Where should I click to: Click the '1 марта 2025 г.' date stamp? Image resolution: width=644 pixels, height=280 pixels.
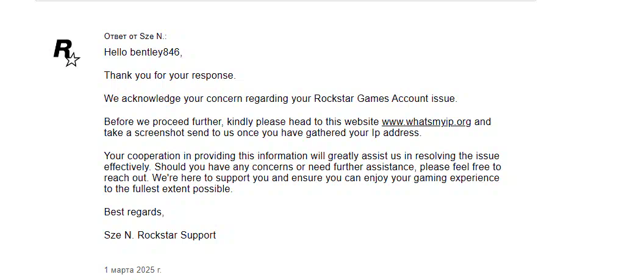(x=133, y=270)
